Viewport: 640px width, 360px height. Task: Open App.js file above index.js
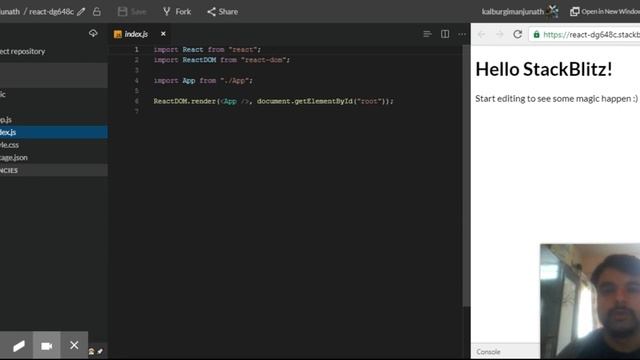coord(54,120)
